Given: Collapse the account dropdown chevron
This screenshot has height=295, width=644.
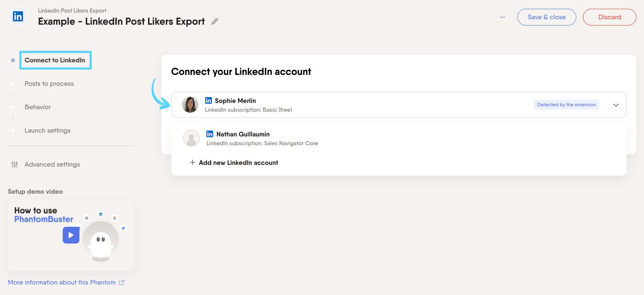Looking at the screenshot, I should click(616, 105).
